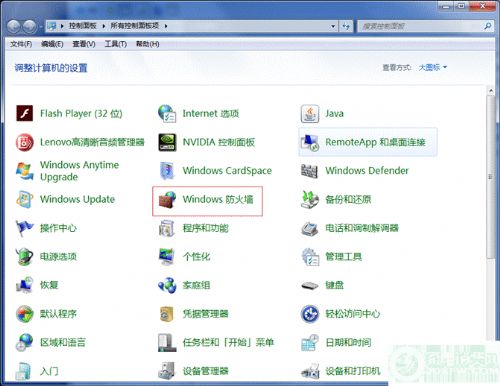Click the Windows 防火墙 label text
500x386 pixels.
[218, 199]
